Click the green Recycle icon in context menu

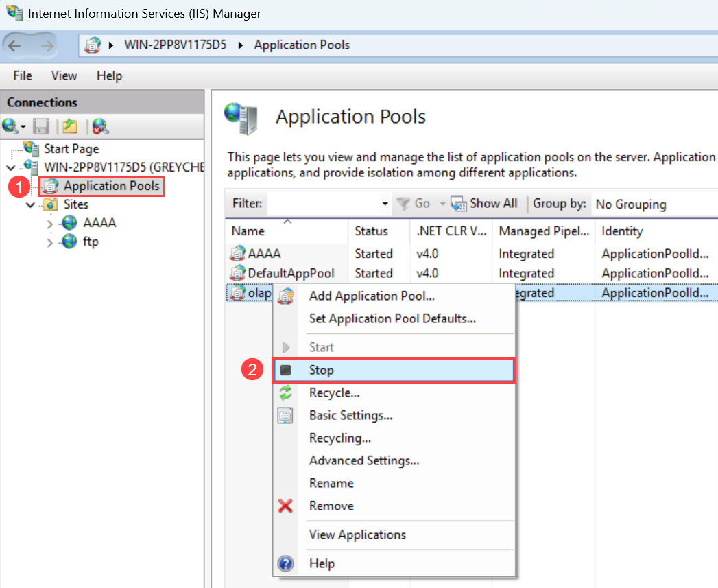(x=286, y=392)
